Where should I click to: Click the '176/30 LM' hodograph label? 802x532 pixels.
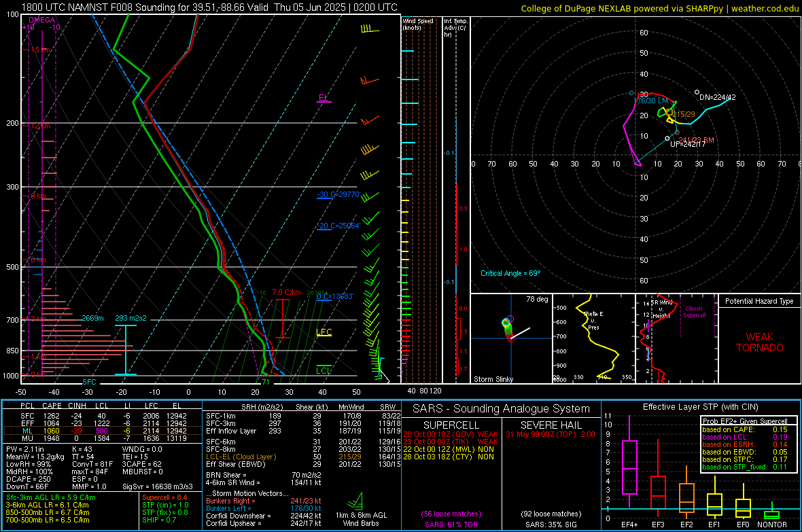pyautogui.click(x=650, y=101)
